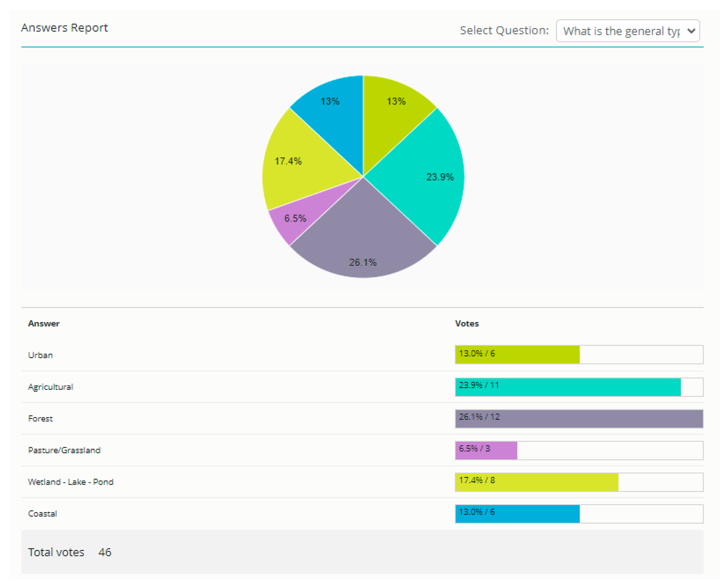This screenshot has width=728, height=581.
Task: Select the Forest 26.1% votes bar
Action: [x=579, y=419]
